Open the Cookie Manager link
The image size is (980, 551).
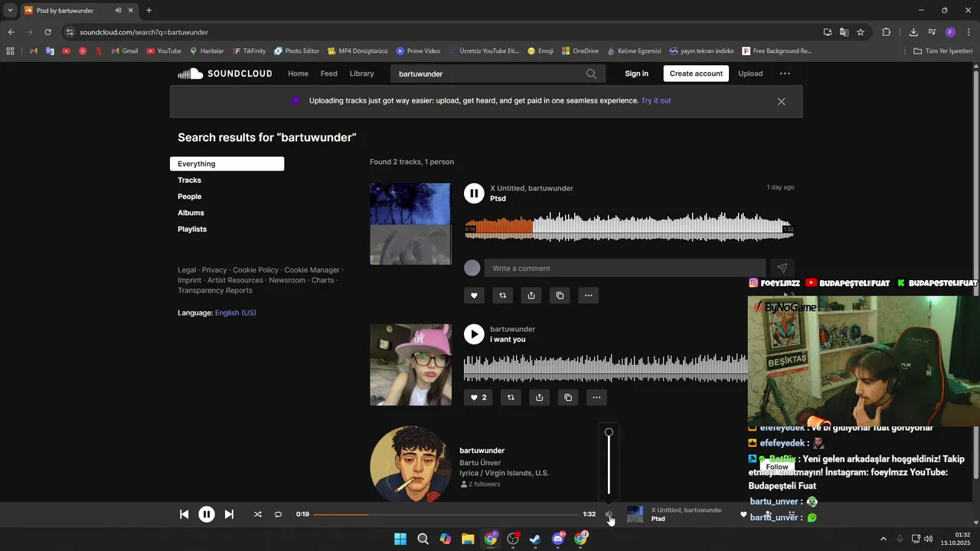(312, 270)
